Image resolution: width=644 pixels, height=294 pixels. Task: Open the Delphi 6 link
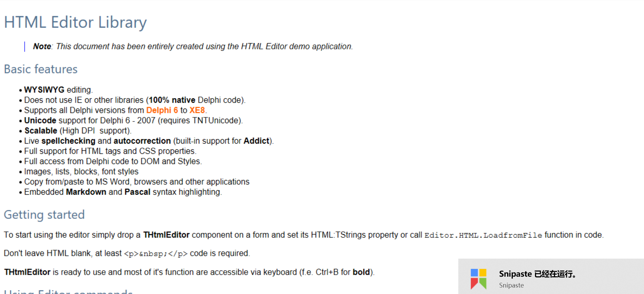coord(162,110)
